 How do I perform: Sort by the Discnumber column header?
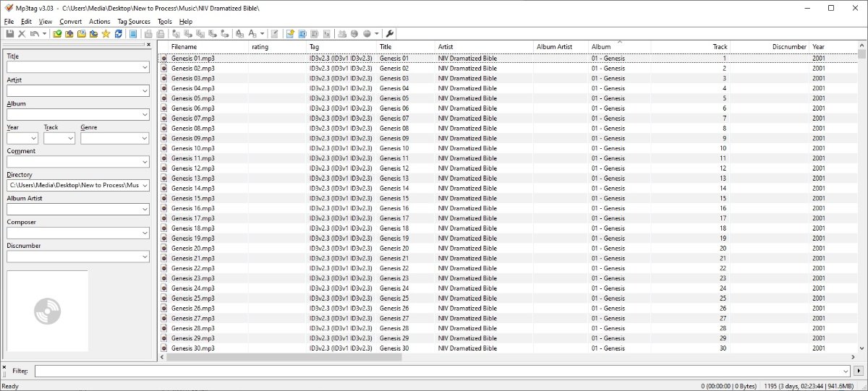[770, 47]
